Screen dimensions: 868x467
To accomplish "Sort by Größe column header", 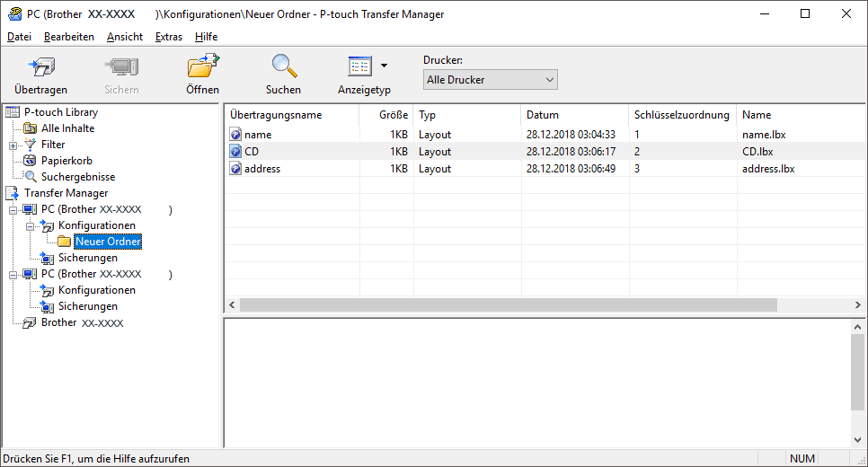I will (385, 115).
